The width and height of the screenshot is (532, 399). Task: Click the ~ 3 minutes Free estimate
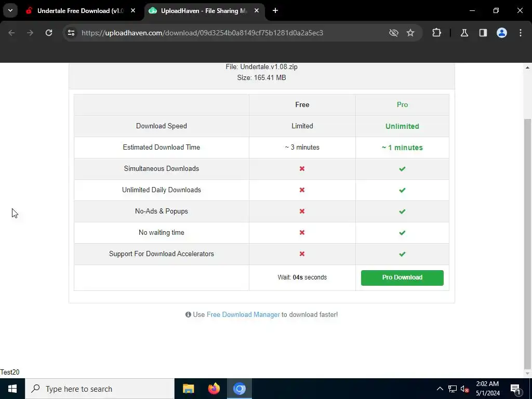(302, 147)
